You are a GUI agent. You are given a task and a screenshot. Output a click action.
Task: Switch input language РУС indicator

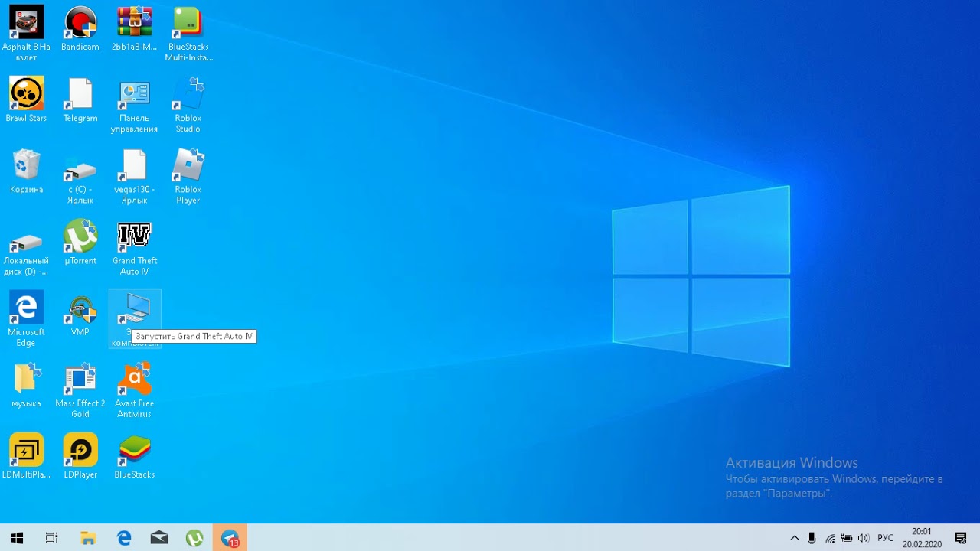(885, 538)
